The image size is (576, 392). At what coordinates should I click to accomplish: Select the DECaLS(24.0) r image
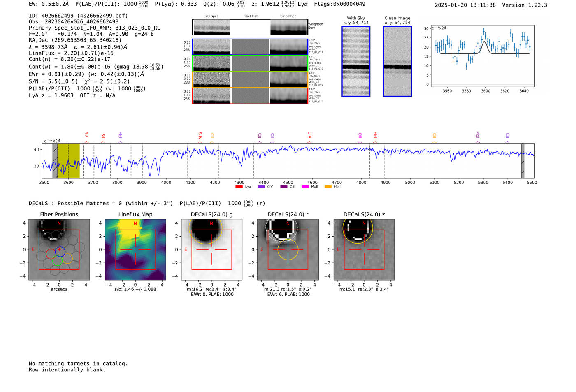pos(288,250)
